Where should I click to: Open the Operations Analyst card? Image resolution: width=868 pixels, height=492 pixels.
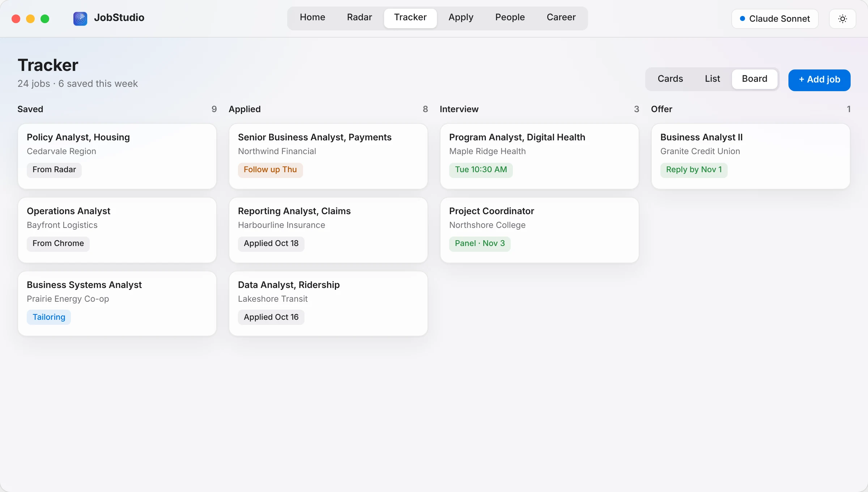click(117, 230)
